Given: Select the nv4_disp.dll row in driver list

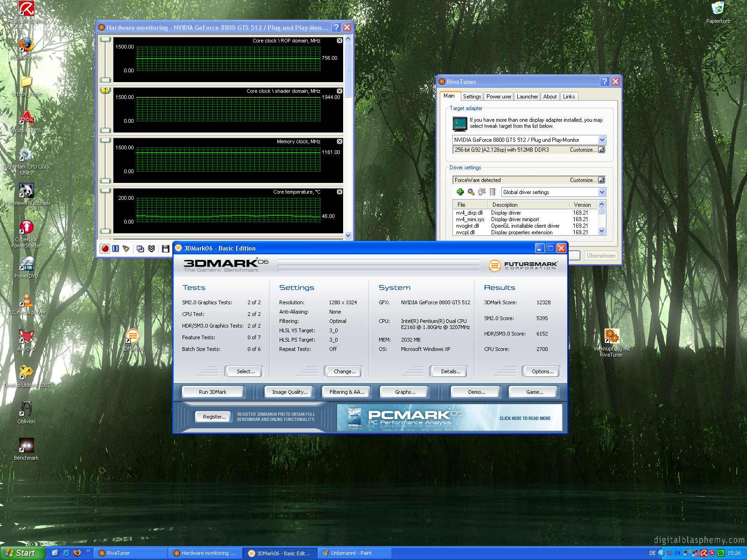Looking at the screenshot, I should 525,213.
